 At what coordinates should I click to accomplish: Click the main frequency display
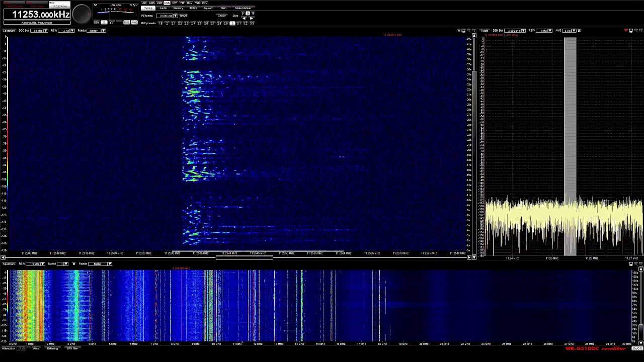[x=37, y=15]
